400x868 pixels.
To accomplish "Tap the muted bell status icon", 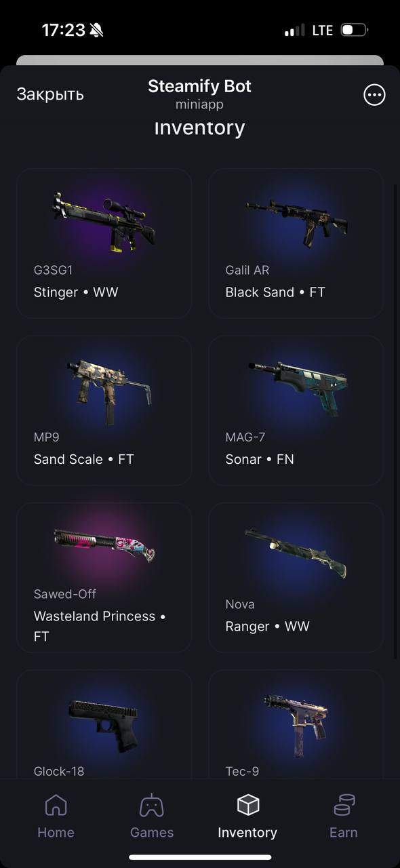I will [96, 30].
